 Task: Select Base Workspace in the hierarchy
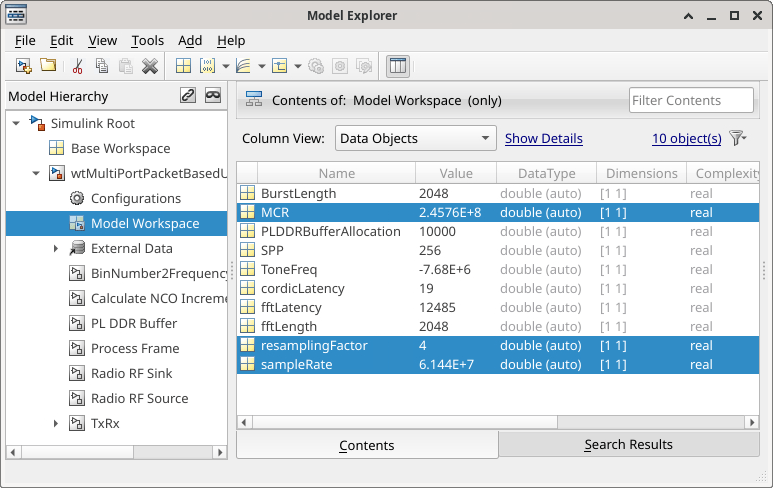[120, 148]
